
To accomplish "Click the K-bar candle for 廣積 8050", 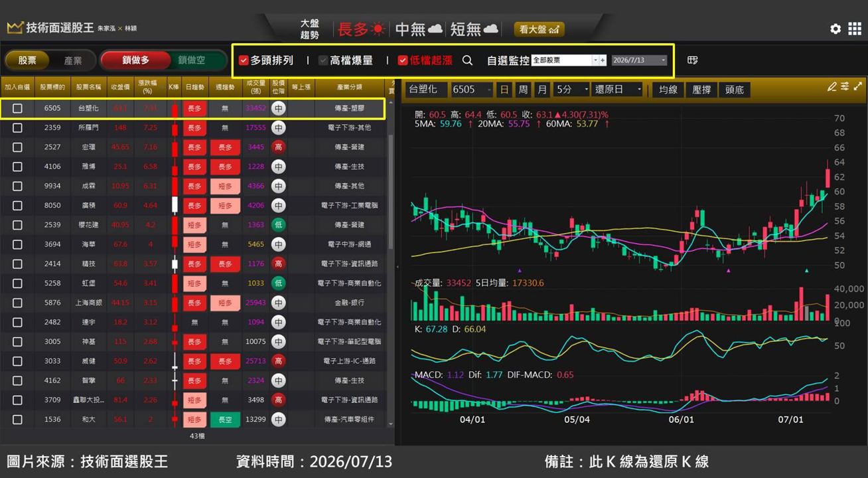I will click(x=175, y=205).
